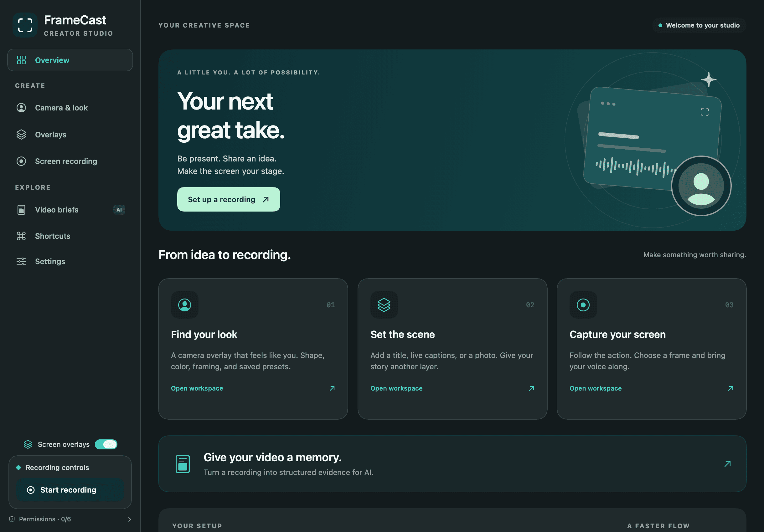
Task: Click the Overview grid icon
Action: 21,60
